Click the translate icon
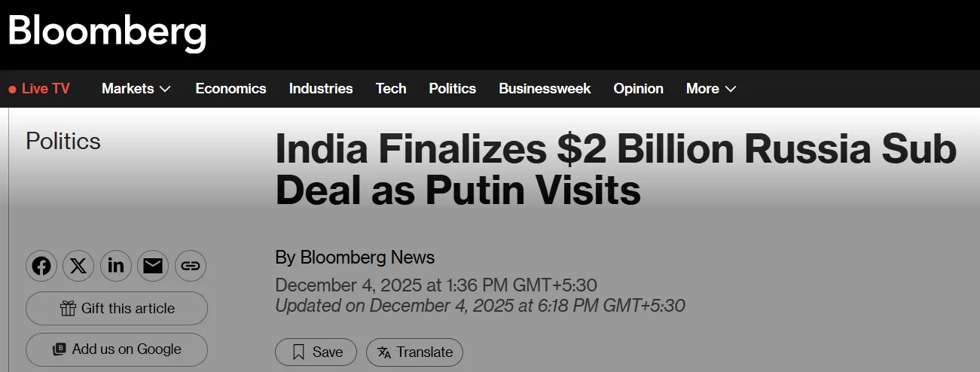980x372 pixels. [x=384, y=352]
